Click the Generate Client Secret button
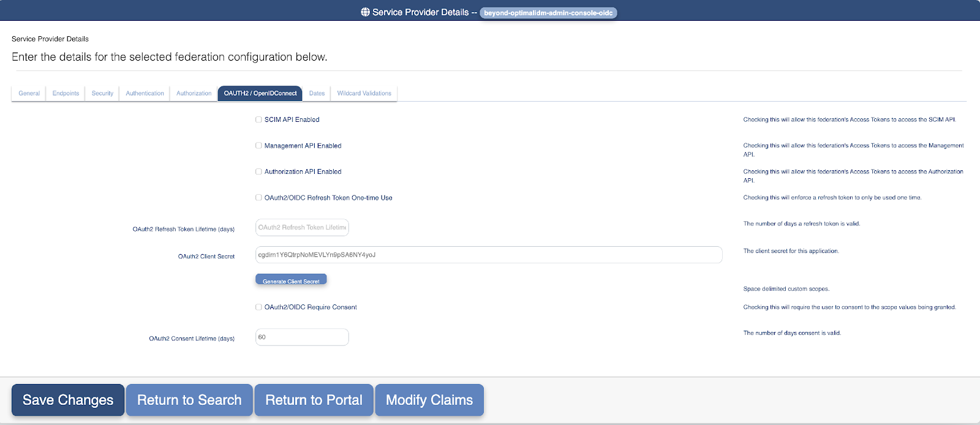The width and height of the screenshot is (980, 425). click(x=291, y=279)
